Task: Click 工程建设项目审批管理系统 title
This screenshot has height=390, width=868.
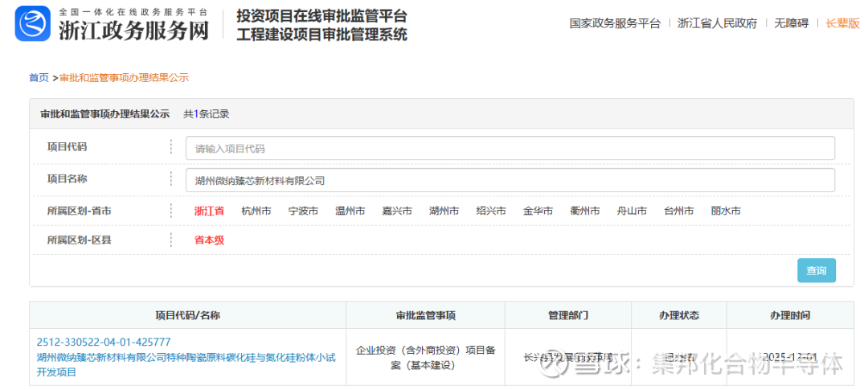Action: tap(321, 35)
